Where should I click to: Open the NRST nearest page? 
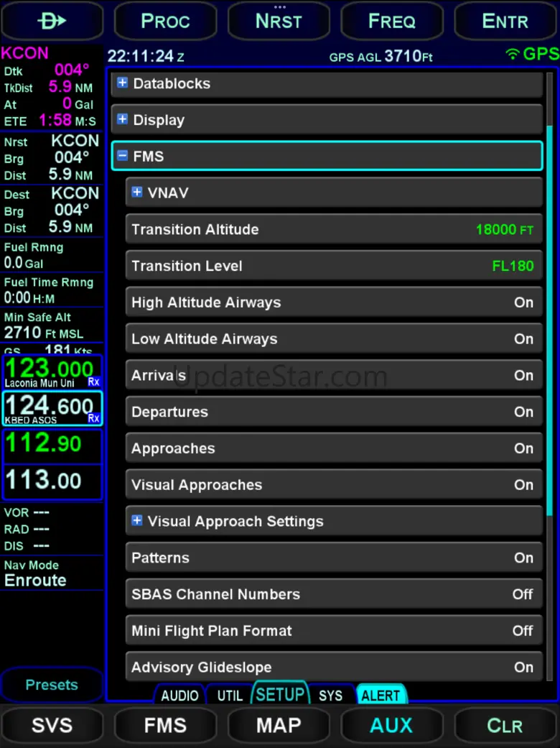coord(279,21)
